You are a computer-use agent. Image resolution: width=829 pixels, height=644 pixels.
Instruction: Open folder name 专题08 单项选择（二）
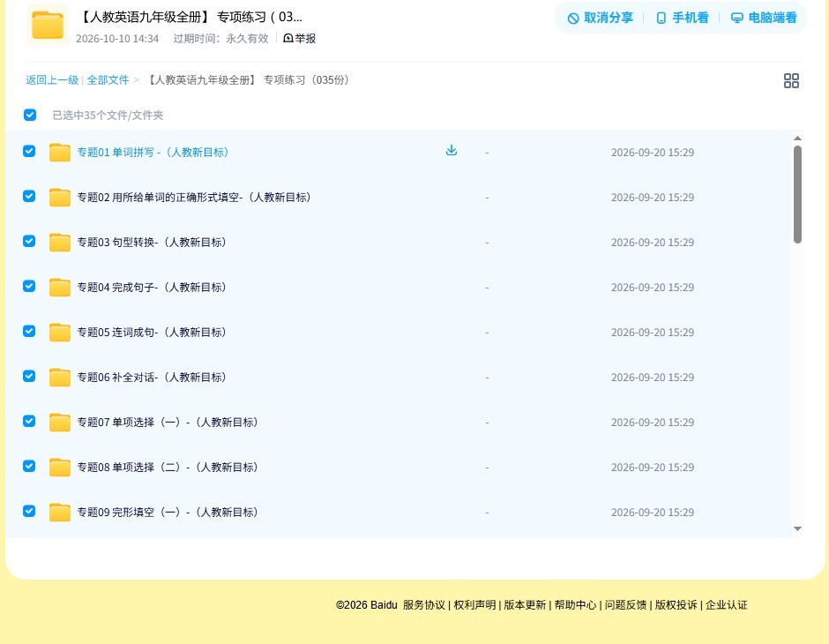point(168,467)
